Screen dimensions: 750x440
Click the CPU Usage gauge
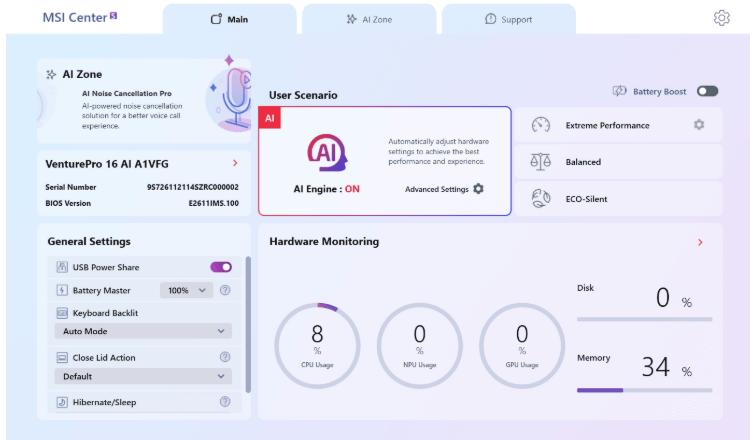click(317, 345)
